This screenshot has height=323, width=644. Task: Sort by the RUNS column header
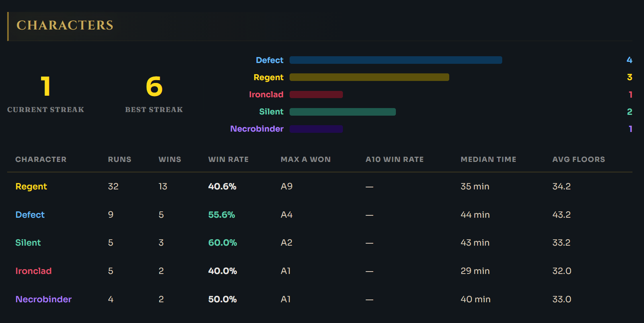pyautogui.click(x=119, y=160)
